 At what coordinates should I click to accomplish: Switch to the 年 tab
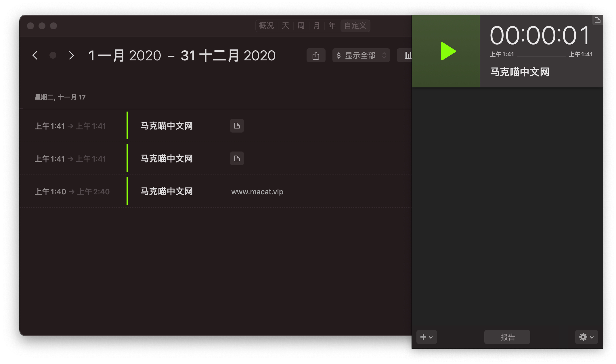pyautogui.click(x=332, y=26)
